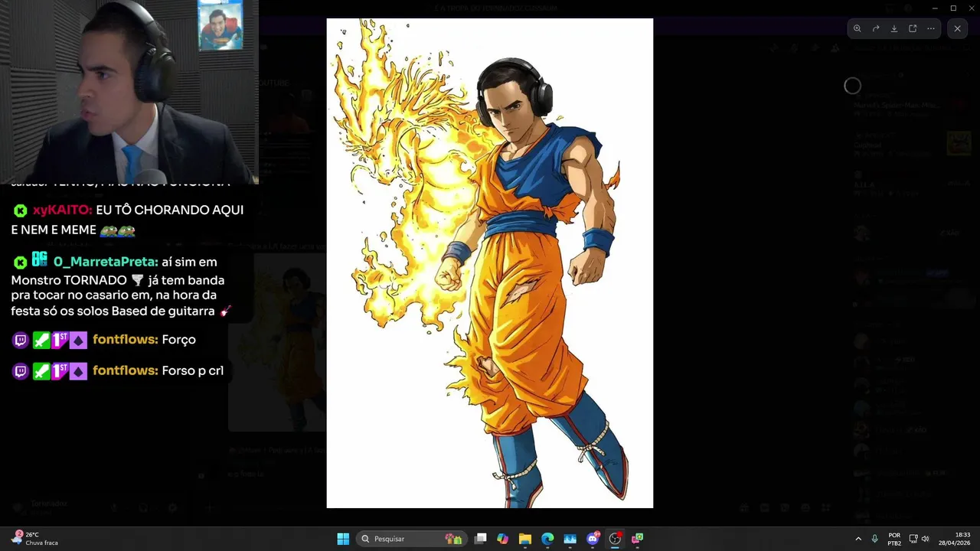Open Microsoft Edge from the taskbar
Screen dimensions: 980x551
[547, 539]
